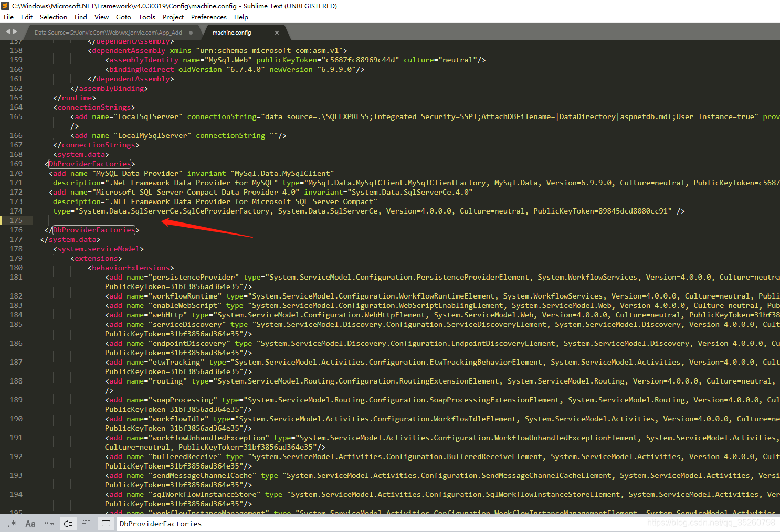Open the Preferences menu
This screenshot has height=532, width=780.
click(209, 17)
